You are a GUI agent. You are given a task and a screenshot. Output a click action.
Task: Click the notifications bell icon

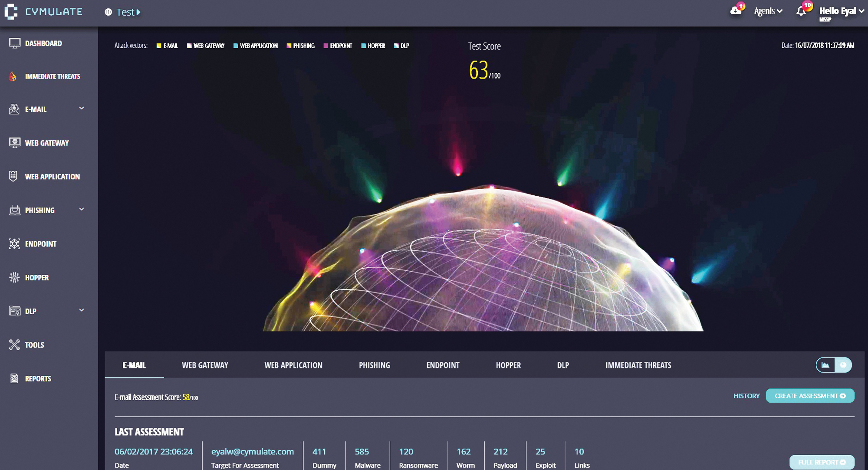[x=801, y=12]
